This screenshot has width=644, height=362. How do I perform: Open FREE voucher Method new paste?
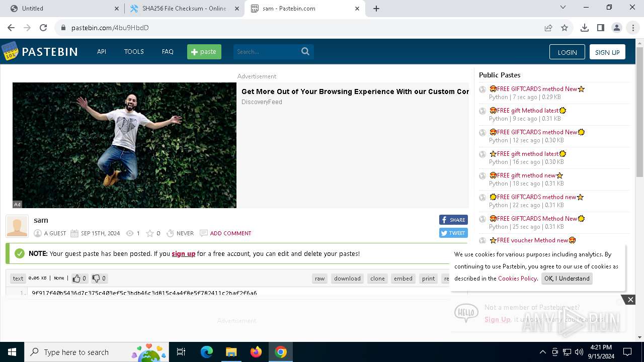[x=532, y=240]
